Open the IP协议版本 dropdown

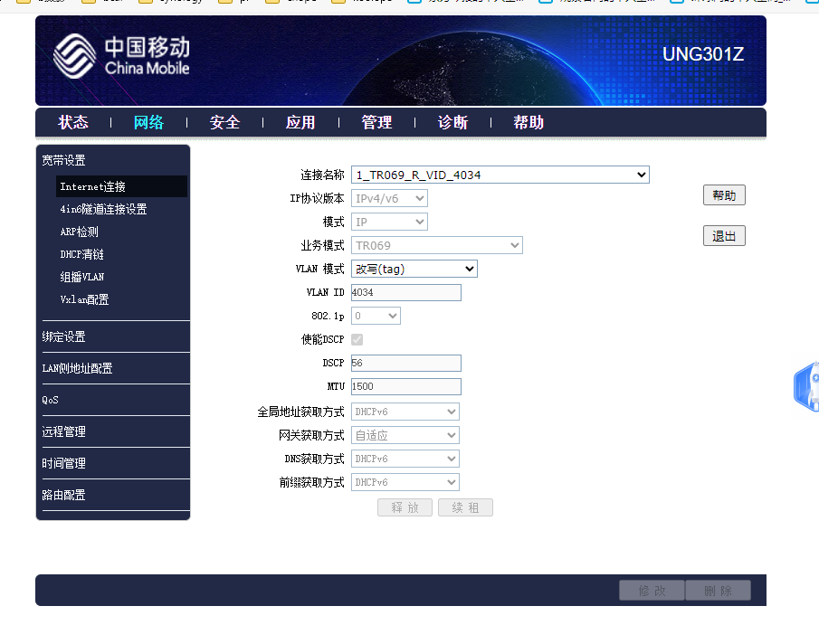[x=389, y=198]
